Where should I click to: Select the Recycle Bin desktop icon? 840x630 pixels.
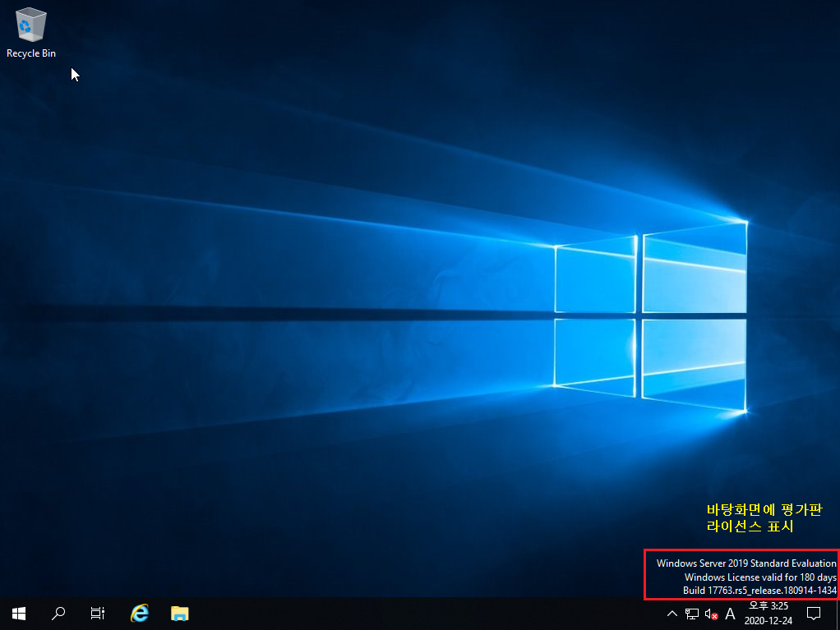coord(31,33)
